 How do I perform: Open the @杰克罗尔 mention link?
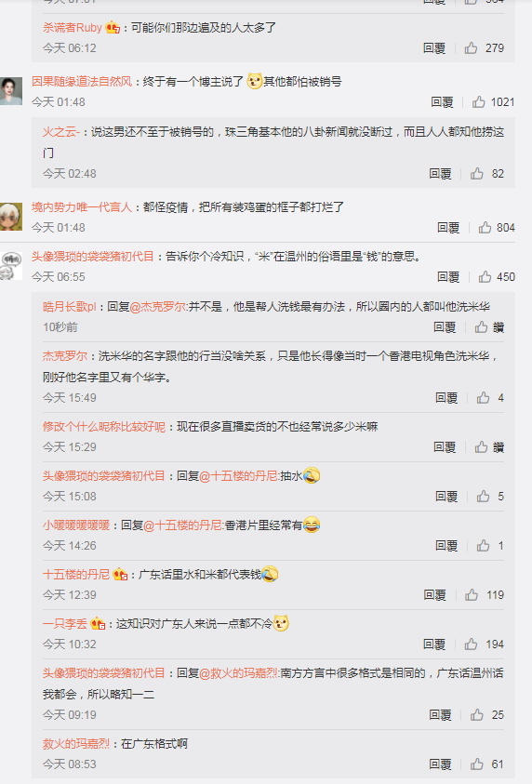tap(158, 307)
